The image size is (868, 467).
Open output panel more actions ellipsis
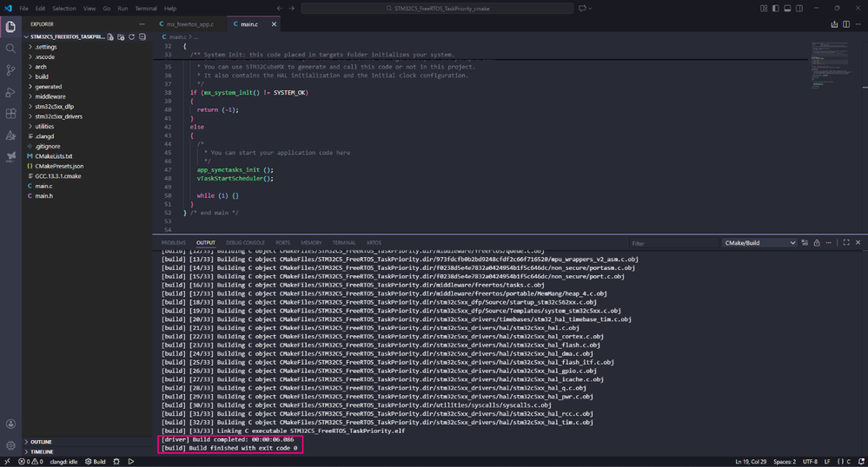click(829, 243)
